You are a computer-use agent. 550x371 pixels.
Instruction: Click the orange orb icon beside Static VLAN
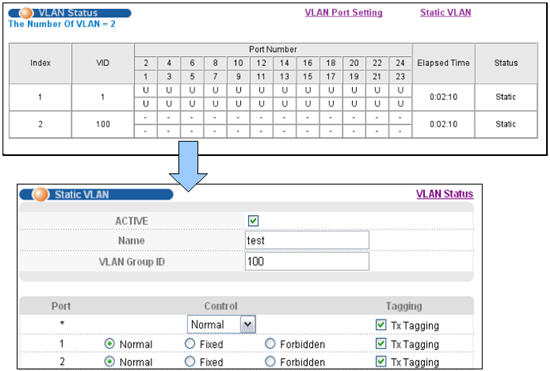pos(40,194)
